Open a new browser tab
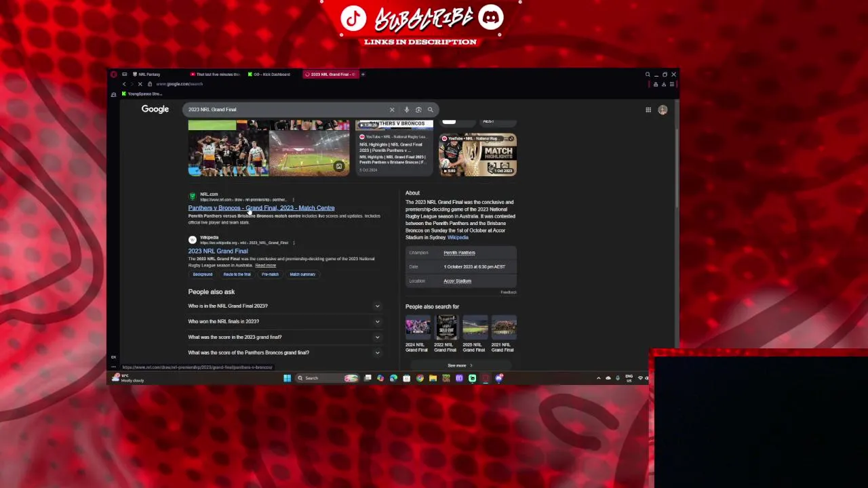 (x=363, y=75)
